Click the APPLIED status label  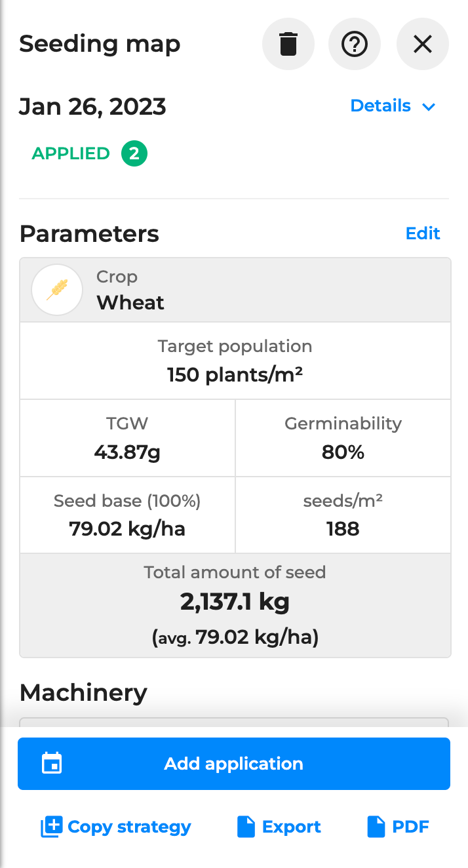pyautogui.click(x=71, y=154)
